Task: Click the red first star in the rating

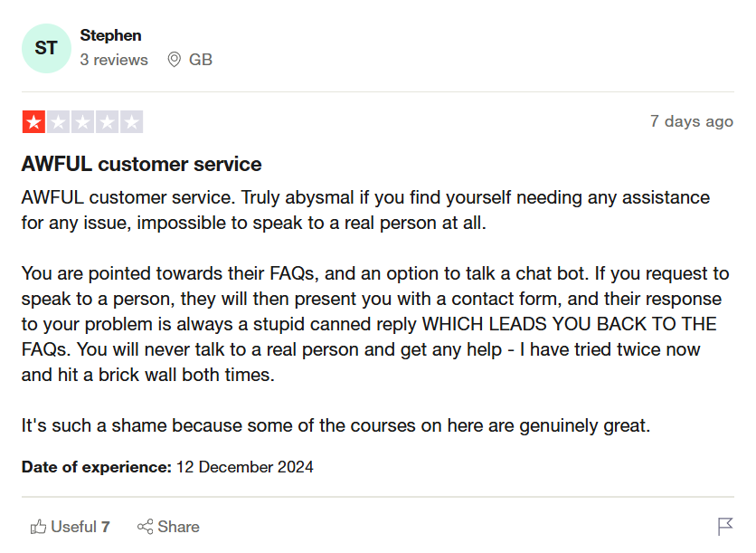Action: point(33,120)
